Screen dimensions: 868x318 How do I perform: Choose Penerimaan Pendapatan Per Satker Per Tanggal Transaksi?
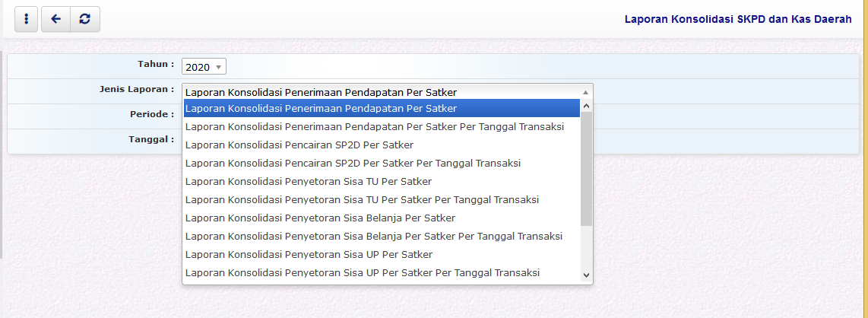(375, 126)
